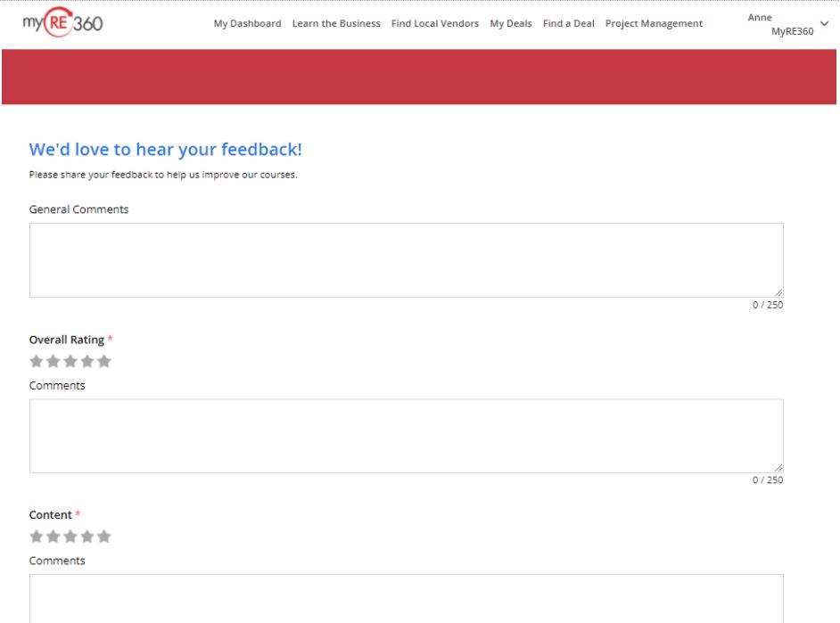Screen dimensions: 840x623
Task: Open the My Deals page
Action: coord(510,24)
